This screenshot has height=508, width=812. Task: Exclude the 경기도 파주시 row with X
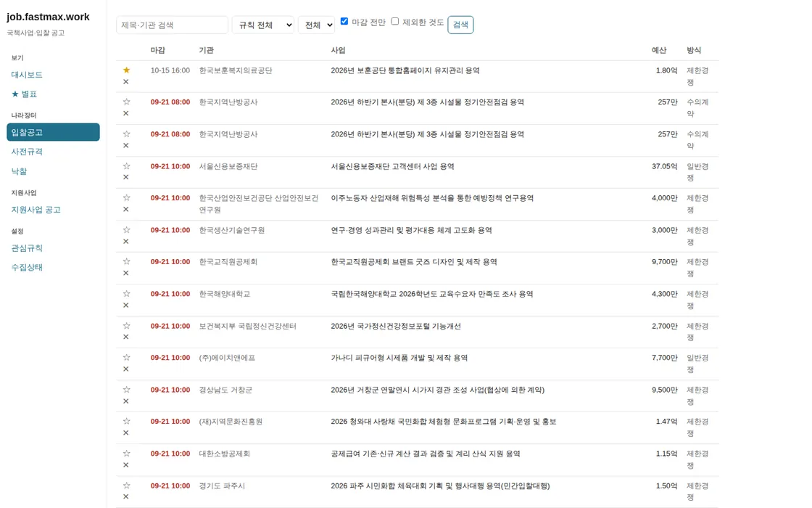point(126,496)
